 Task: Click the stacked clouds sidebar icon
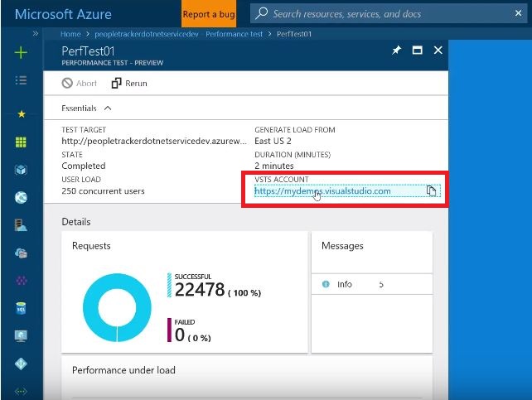point(21,253)
